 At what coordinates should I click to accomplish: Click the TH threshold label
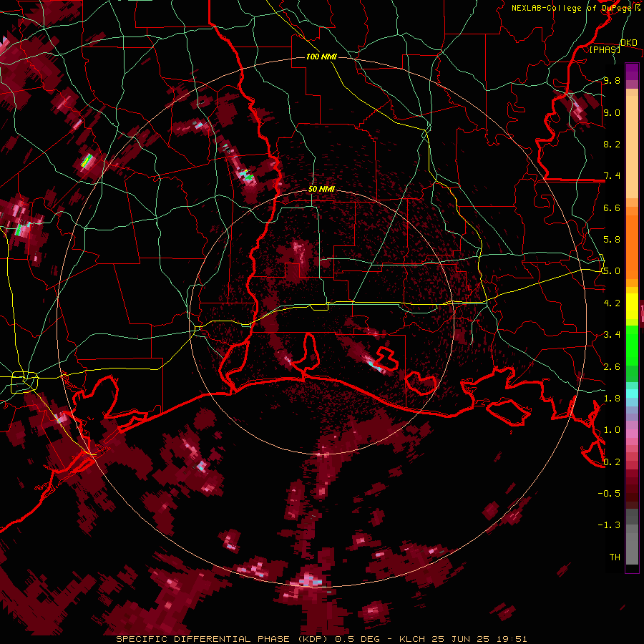pos(615,557)
